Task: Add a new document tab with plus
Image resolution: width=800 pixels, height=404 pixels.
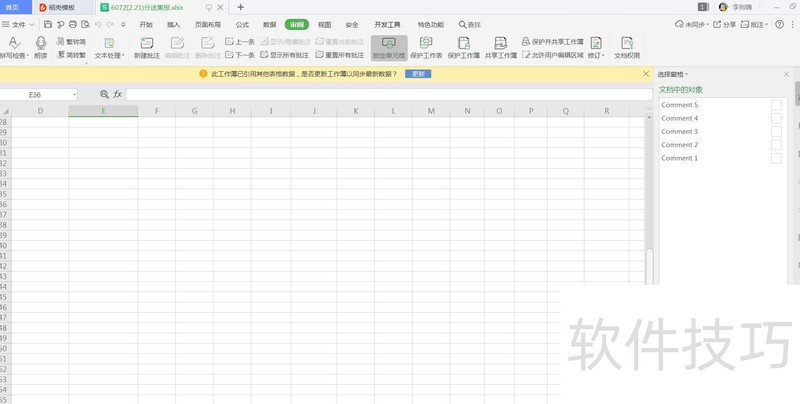Action: pos(240,7)
